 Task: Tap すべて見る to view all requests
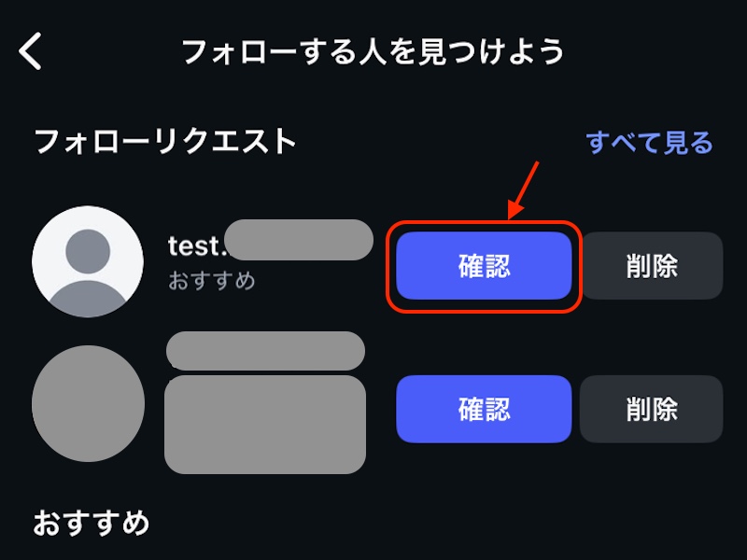coord(652,142)
